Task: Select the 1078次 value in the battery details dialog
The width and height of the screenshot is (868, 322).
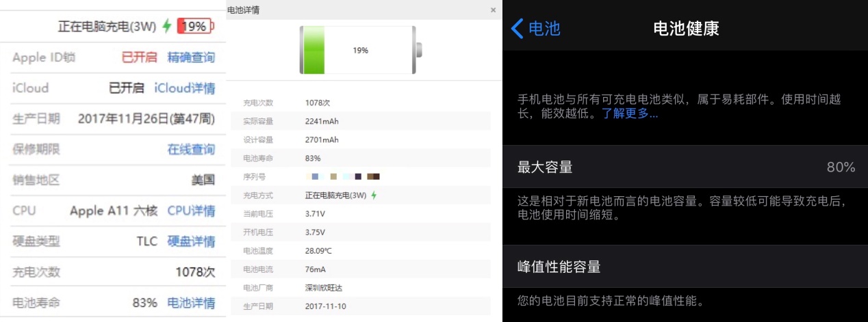Action: (318, 103)
